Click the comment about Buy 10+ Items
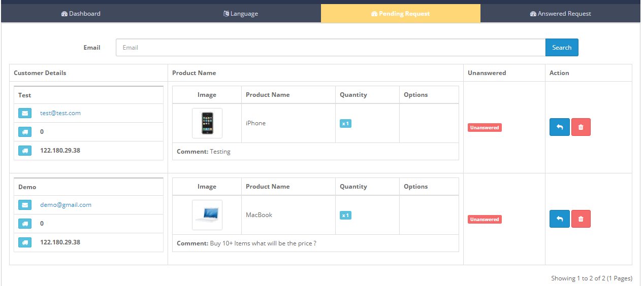Image resolution: width=644 pixels, height=286 pixels. coord(247,243)
